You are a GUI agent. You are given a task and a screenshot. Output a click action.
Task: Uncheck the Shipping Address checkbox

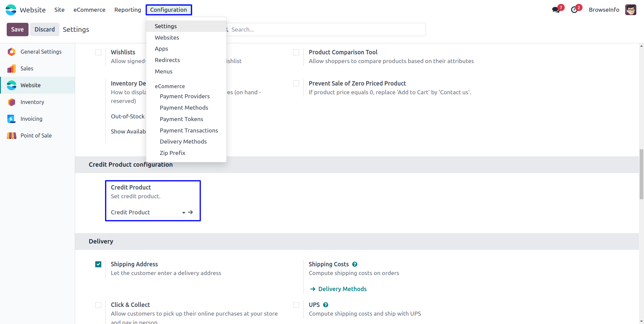point(98,264)
